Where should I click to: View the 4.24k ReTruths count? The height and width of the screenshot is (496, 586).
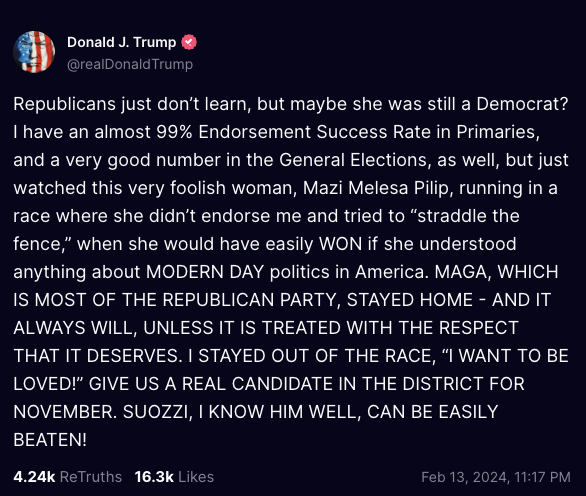(34, 477)
